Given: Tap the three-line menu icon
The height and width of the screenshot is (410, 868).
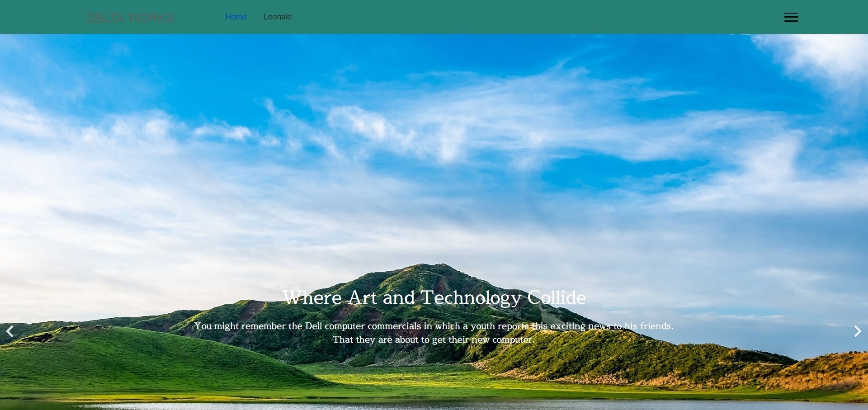Looking at the screenshot, I should [x=791, y=17].
